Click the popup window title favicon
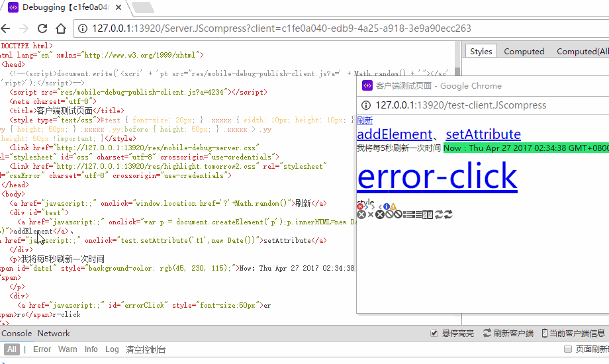 (x=367, y=85)
